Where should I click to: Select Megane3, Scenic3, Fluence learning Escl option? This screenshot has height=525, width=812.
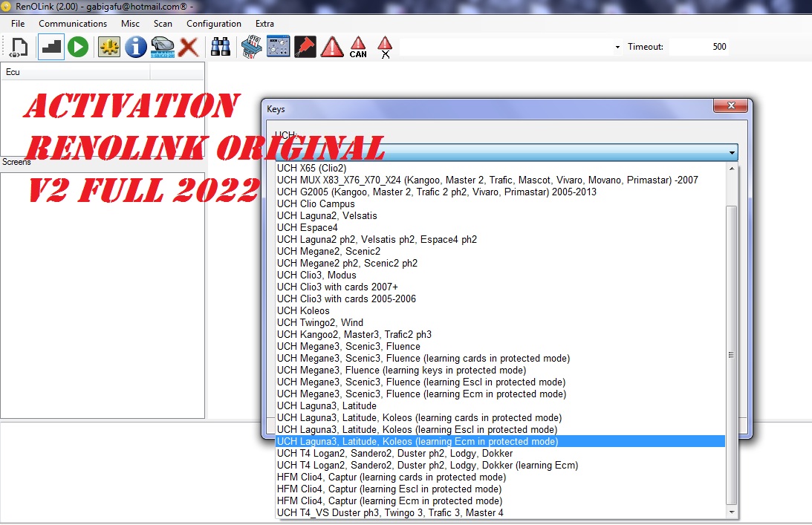coord(500,382)
